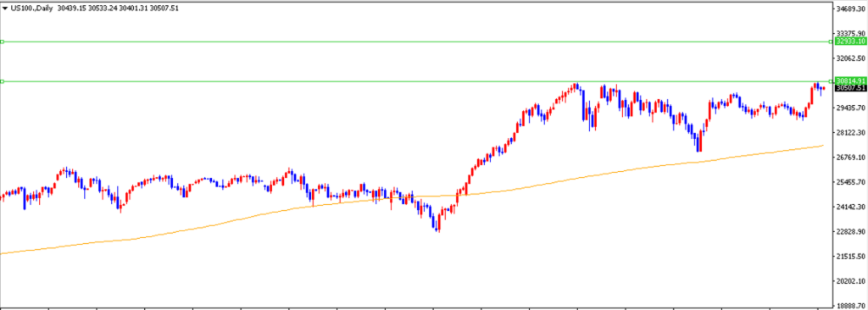Grab the right anchor square of the 32933.10 line
The width and height of the screenshot is (868, 310).
831,42
